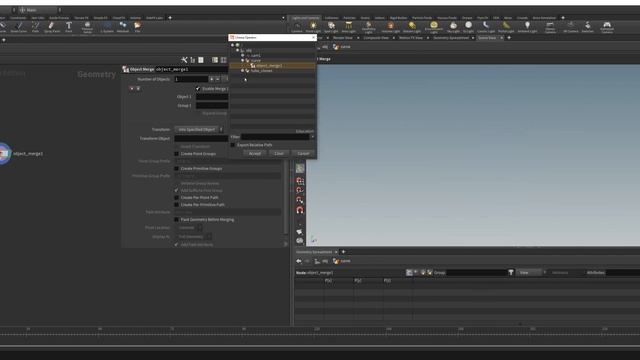
Task: Click the spreadsheet group filter funnel icon
Action: tap(511, 272)
